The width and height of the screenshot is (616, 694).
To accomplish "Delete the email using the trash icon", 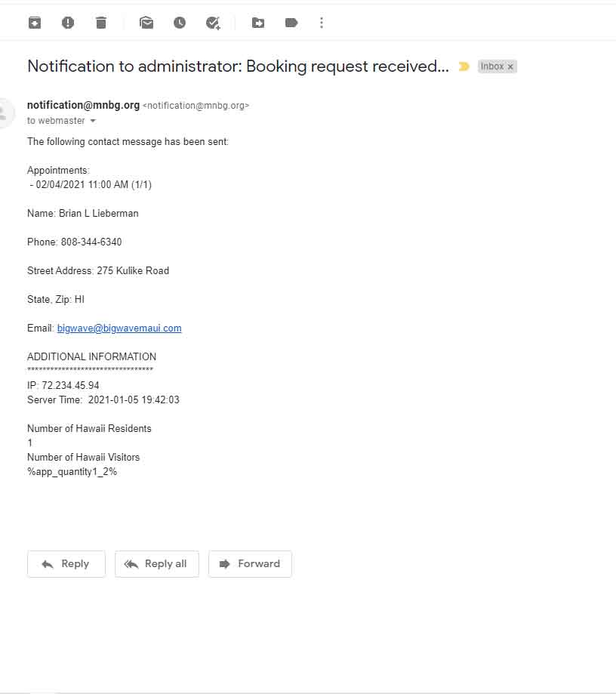I will [101, 23].
